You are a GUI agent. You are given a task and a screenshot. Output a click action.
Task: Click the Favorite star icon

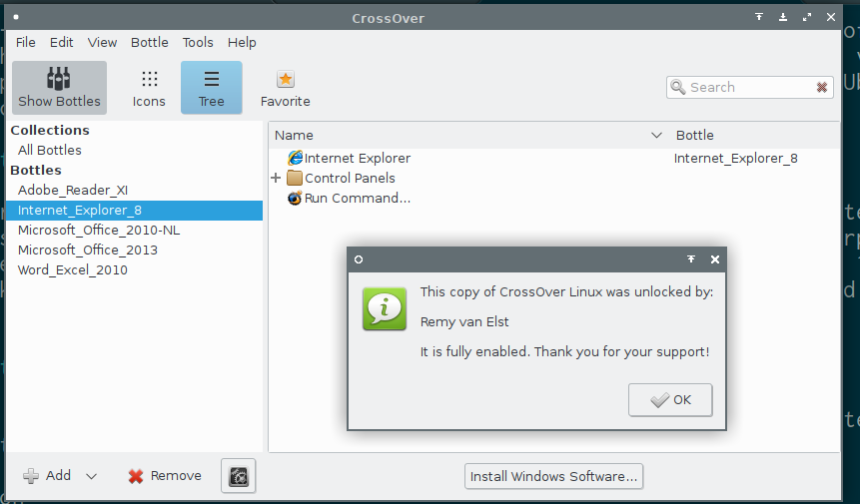point(286,80)
